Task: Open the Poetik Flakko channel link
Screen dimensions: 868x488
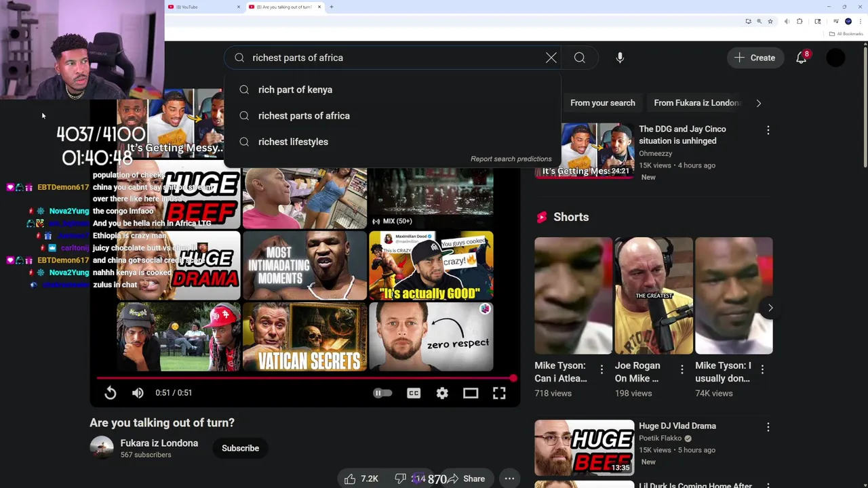Action: (660, 438)
